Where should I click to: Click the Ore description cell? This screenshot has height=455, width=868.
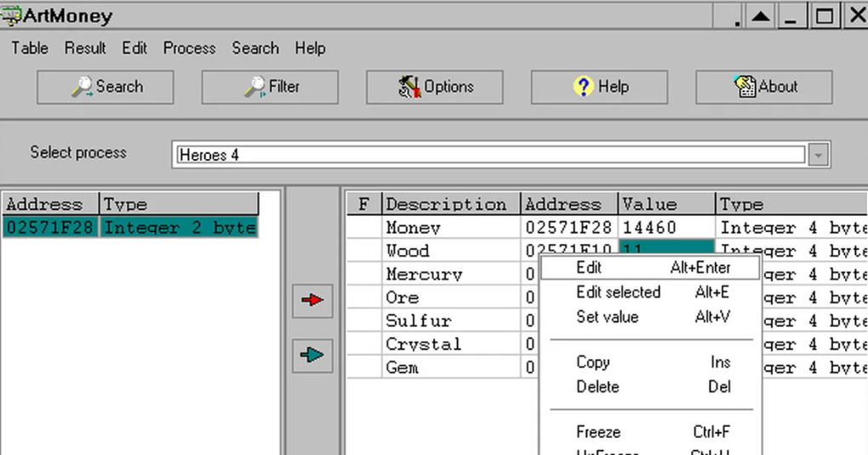coord(451,298)
